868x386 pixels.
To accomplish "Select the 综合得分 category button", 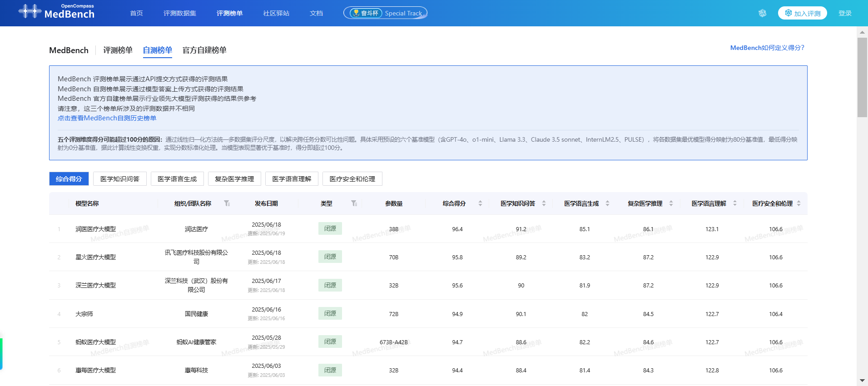I will click(69, 179).
